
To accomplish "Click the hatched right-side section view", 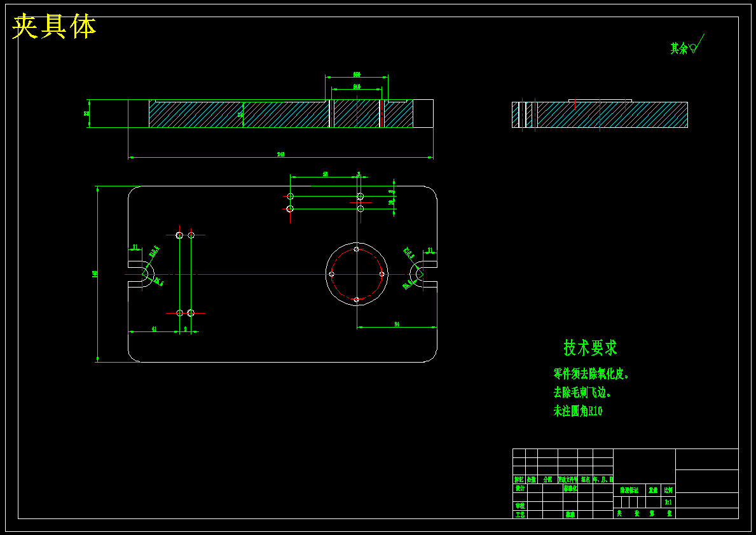I will pyautogui.click(x=600, y=115).
